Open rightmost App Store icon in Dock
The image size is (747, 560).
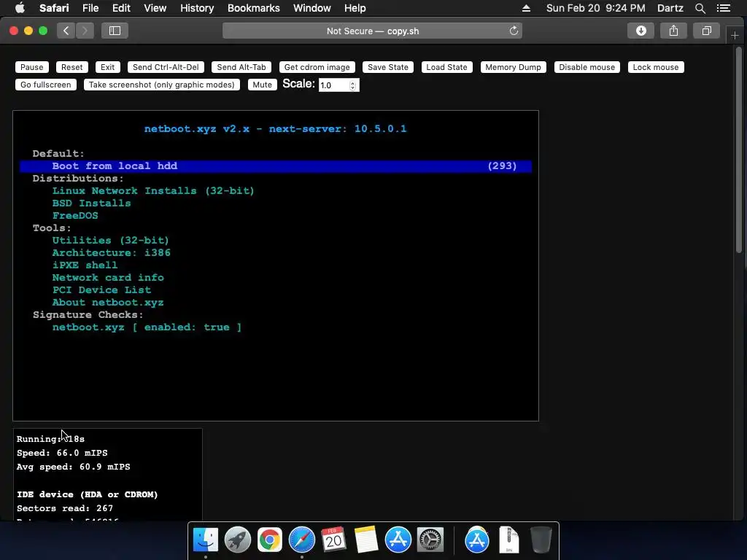click(x=477, y=540)
